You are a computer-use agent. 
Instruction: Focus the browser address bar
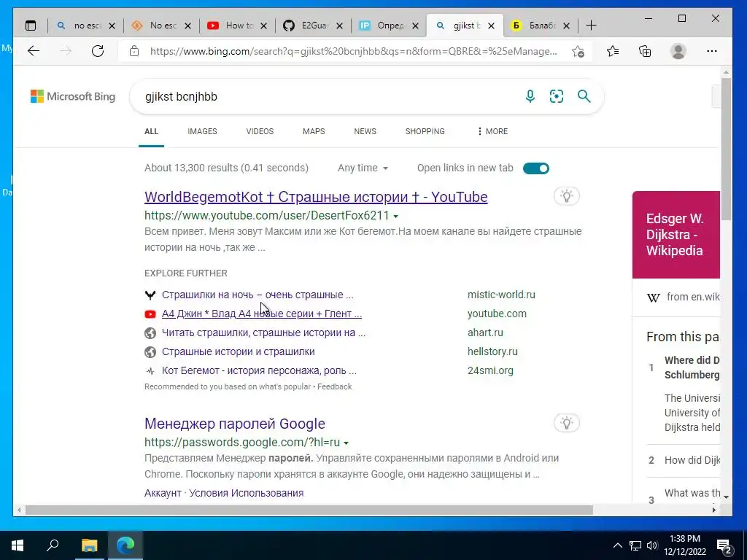tap(354, 51)
